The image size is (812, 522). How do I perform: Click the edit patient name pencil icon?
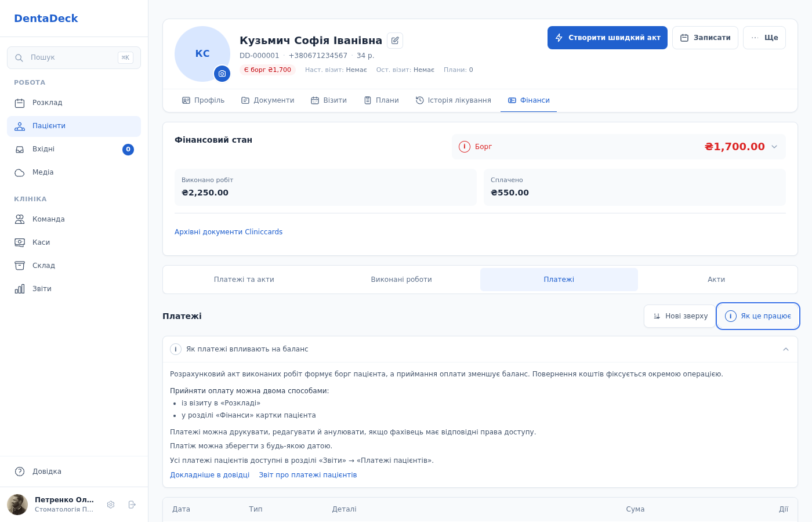coord(395,41)
